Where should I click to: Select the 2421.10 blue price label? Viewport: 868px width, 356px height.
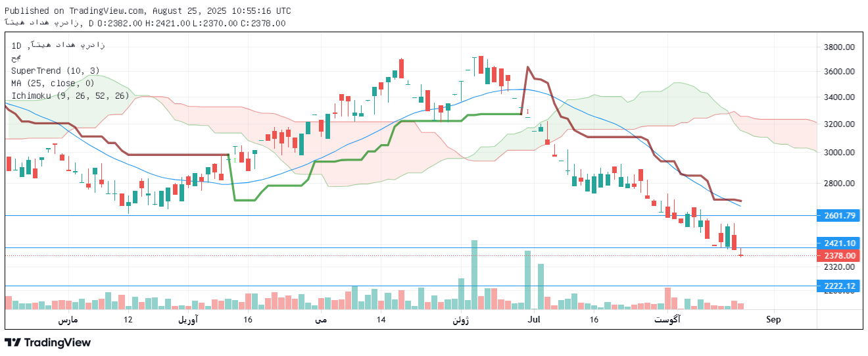[x=840, y=243]
